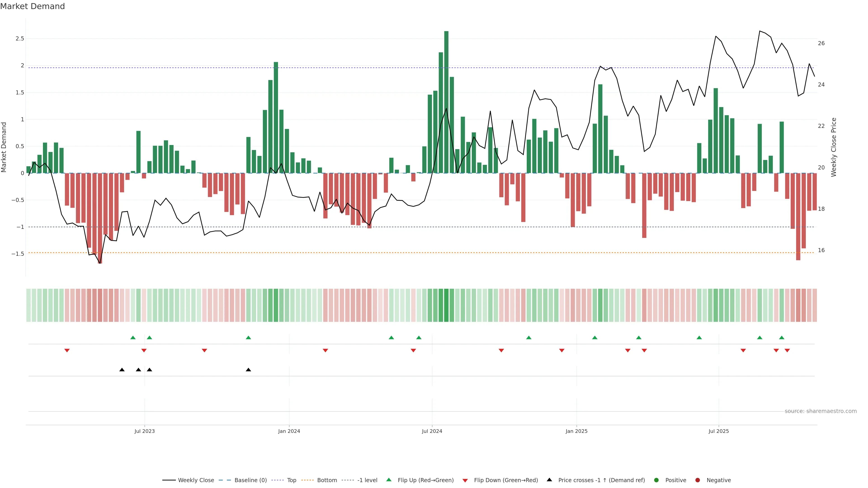Viewport: 868px width, 488px height.
Task: Click the green Positive legend dot
Action: [x=656, y=480]
